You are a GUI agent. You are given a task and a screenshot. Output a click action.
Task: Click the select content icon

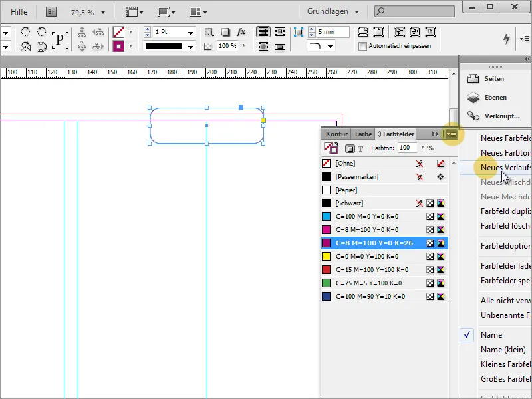click(82, 46)
